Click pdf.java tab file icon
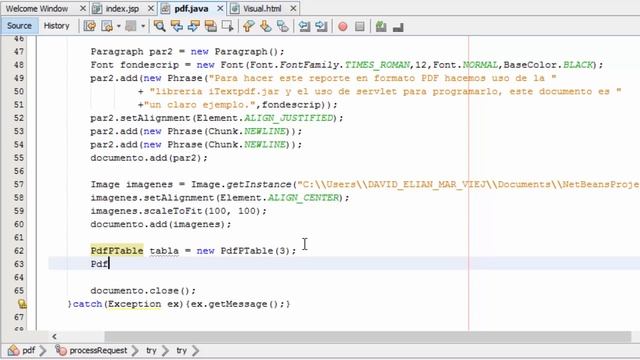This screenshot has width=640, height=360. [x=166, y=9]
